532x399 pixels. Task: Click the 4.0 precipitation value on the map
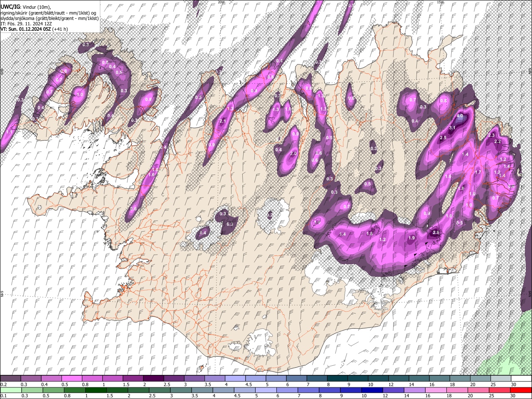[x=460, y=116]
